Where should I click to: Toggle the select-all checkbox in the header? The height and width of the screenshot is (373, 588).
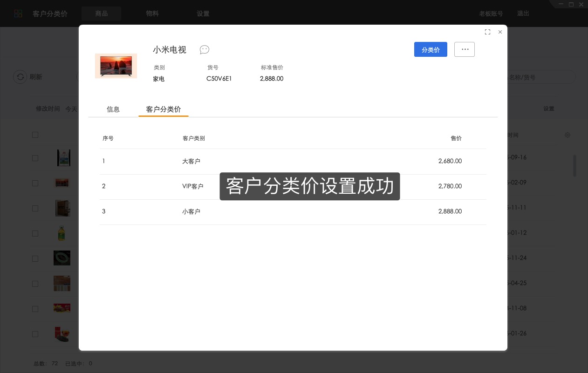click(x=35, y=135)
